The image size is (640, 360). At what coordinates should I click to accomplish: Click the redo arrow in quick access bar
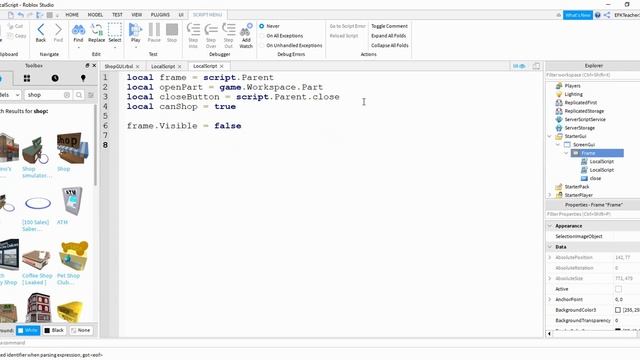pyautogui.click(x=30, y=15)
